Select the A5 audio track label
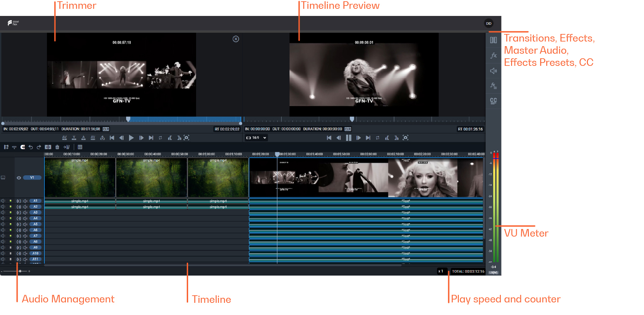Image resolution: width=644 pixels, height=315 pixels. tap(35, 224)
